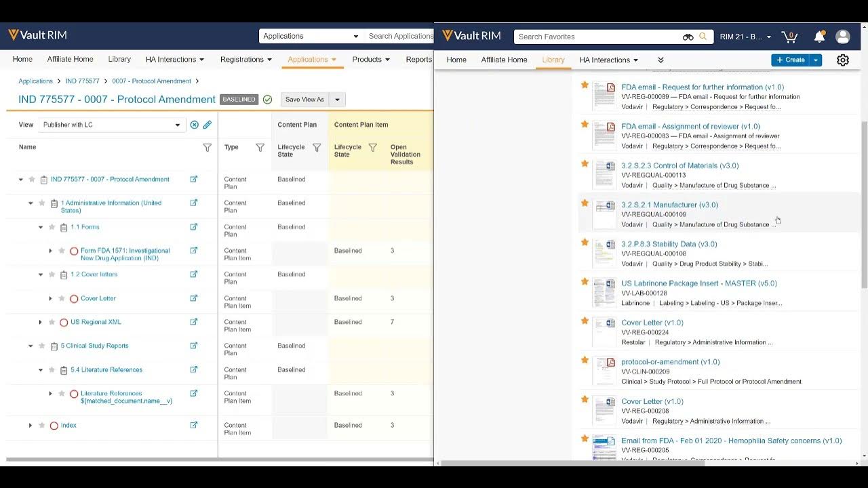
Task: Click open-link icon for 1.1 Forms row
Action: tap(193, 227)
